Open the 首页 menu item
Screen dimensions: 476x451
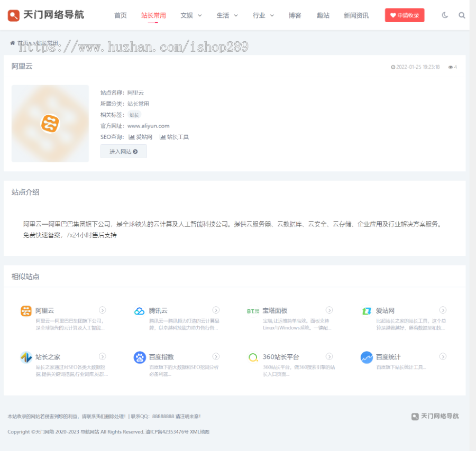[121, 15]
